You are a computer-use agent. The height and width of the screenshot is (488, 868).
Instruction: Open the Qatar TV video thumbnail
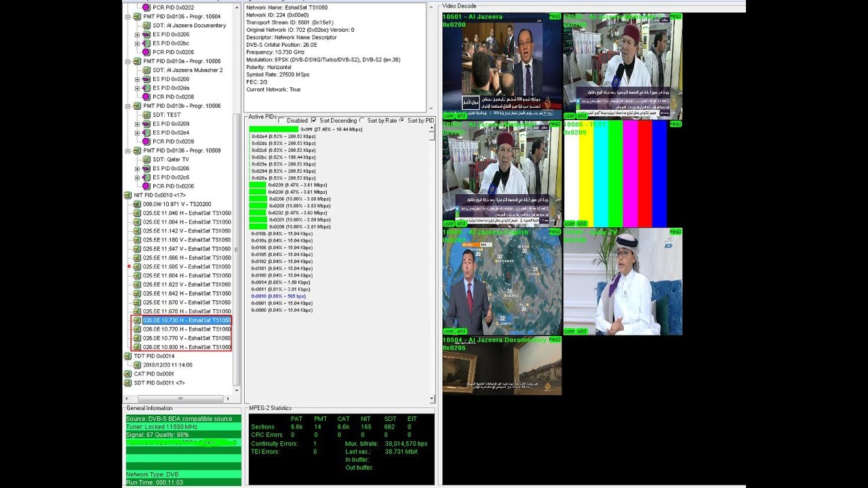click(623, 281)
